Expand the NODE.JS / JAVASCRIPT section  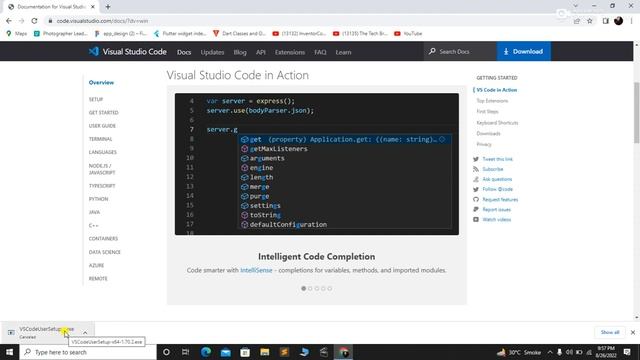tap(102, 169)
